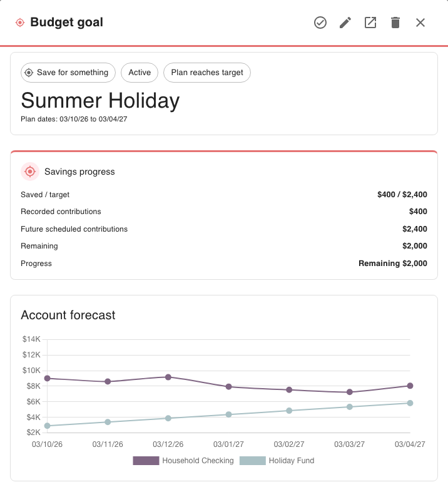448x492 pixels.
Task: Select Household Checking point at 03/03/27
Action: [x=350, y=392]
